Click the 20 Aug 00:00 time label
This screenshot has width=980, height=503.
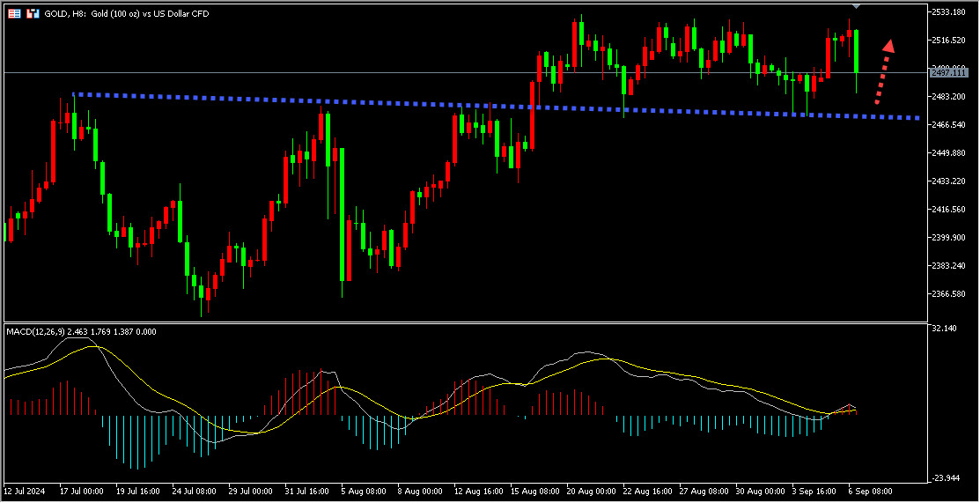coord(589,492)
